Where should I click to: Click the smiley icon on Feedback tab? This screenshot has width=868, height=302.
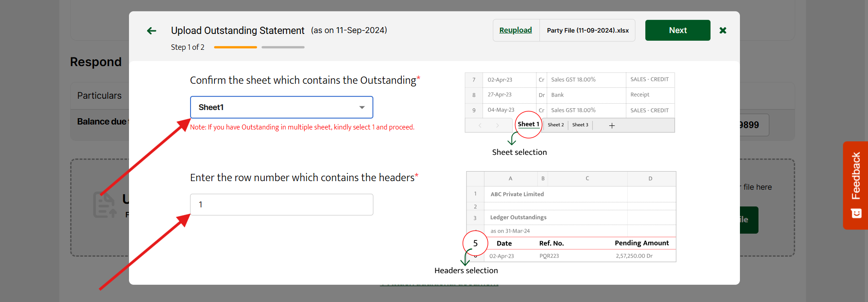(x=856, y=213)
